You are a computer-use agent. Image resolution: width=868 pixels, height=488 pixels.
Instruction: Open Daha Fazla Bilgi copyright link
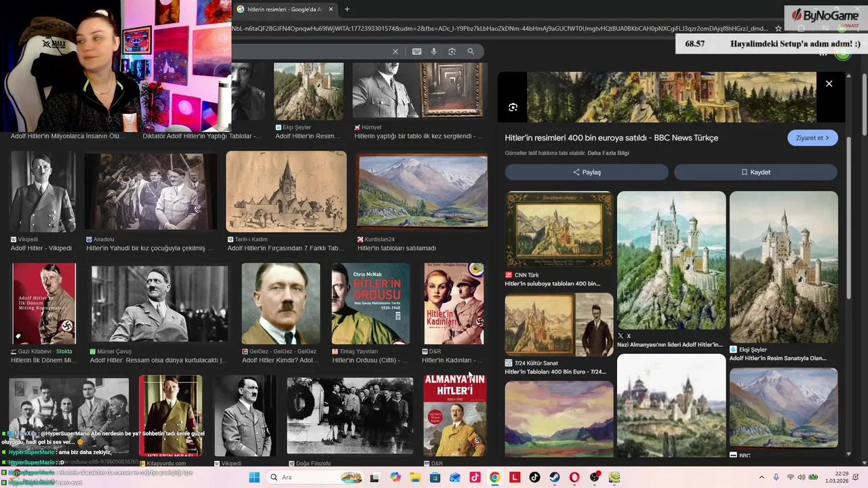tap(608, 153)
